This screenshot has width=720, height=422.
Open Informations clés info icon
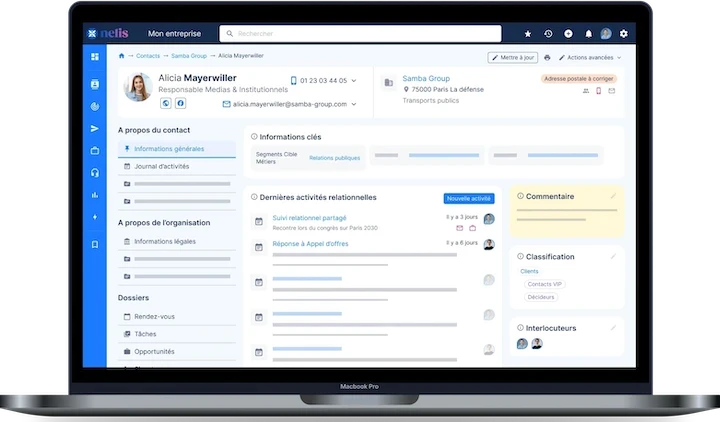[254, 136]
